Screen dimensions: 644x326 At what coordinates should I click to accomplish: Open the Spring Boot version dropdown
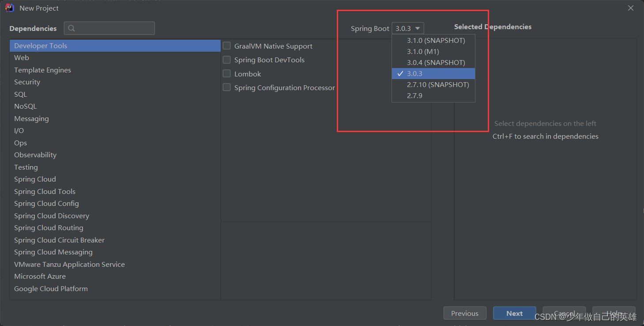click(x=408, y=28)
